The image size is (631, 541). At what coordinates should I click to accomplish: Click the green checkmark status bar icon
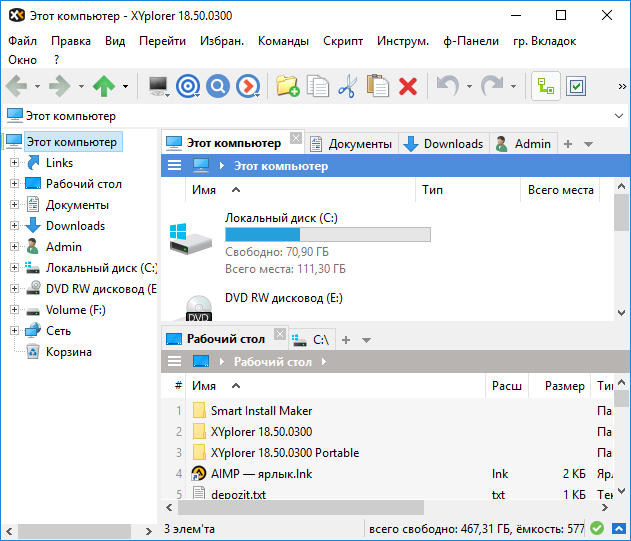click(x=597, y=528)
